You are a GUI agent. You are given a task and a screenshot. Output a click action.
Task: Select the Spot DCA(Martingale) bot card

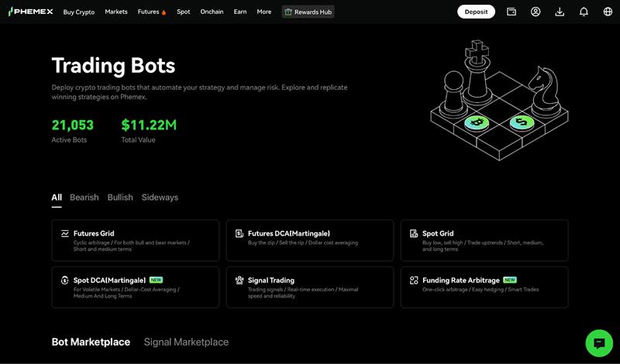135,287
